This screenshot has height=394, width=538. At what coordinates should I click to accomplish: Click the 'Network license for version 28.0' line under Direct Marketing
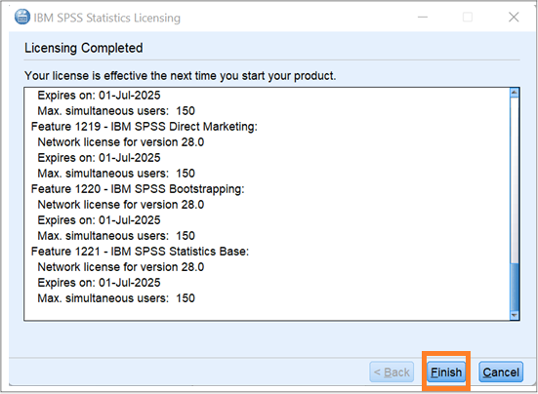(x=121, y=142)
